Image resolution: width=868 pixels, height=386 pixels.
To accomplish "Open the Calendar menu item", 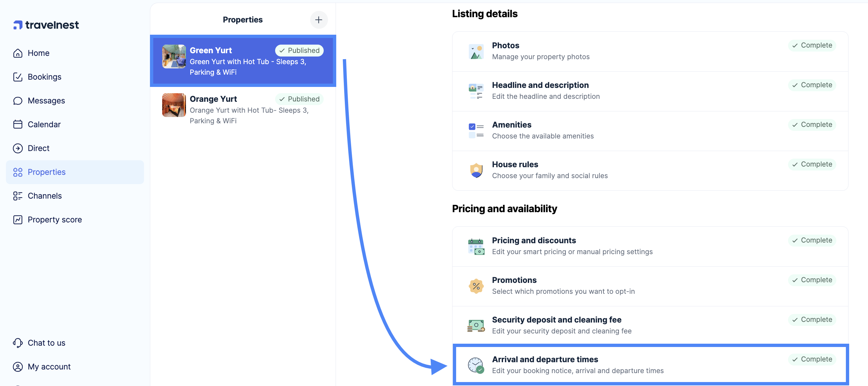I will coord(44,124).
